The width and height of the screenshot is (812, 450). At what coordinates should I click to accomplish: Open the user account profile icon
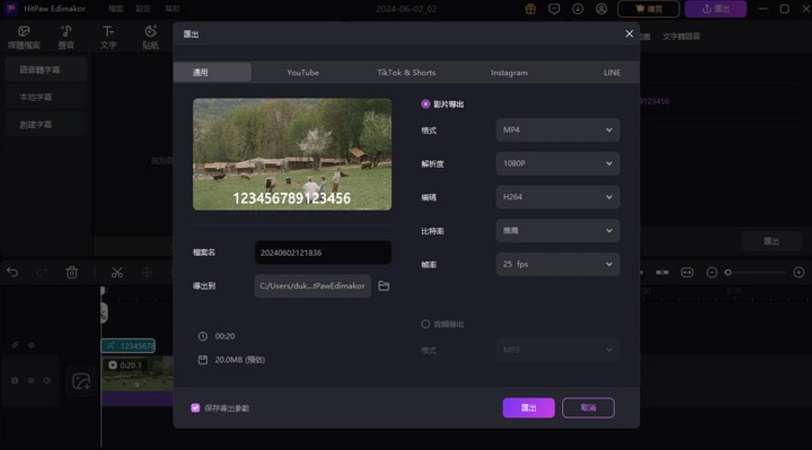point(600,9)
